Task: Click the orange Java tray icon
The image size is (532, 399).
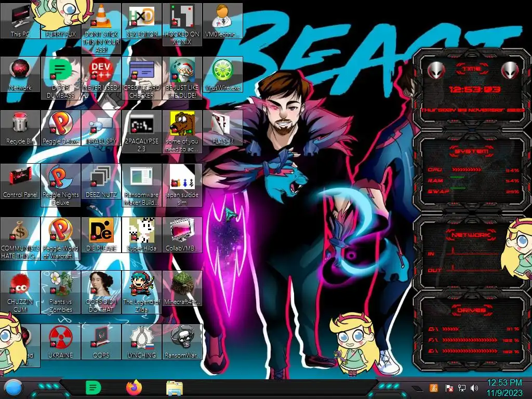Action: tap(434, 388)
